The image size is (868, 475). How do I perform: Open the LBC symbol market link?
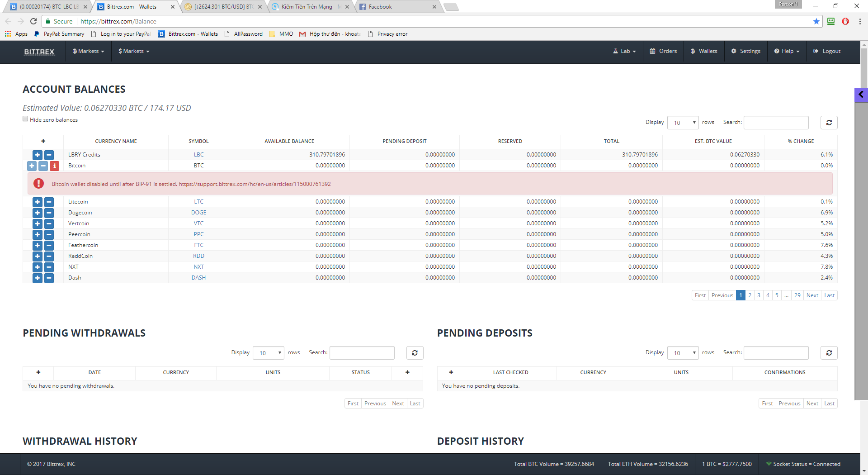pos(199,155)
